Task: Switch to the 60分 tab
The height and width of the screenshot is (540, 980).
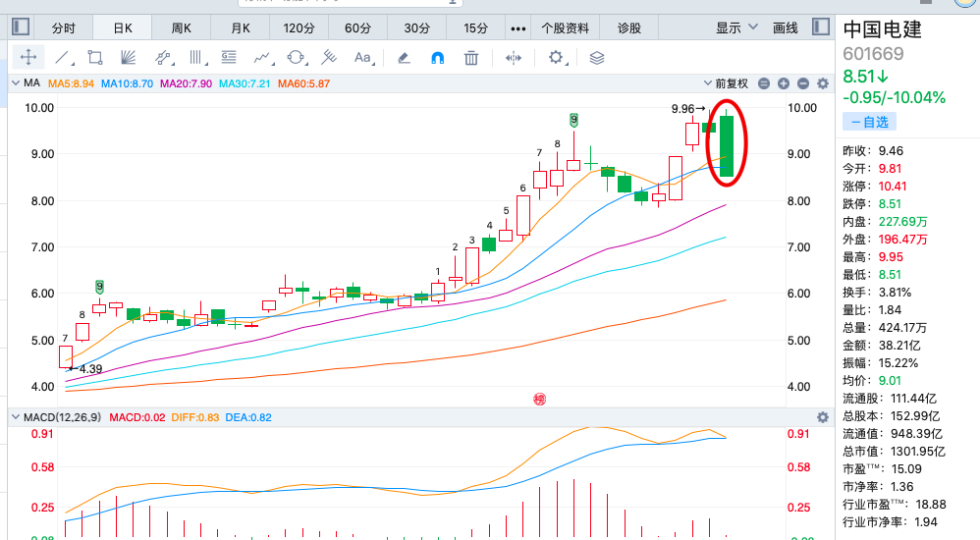Action: coord(358,27)
